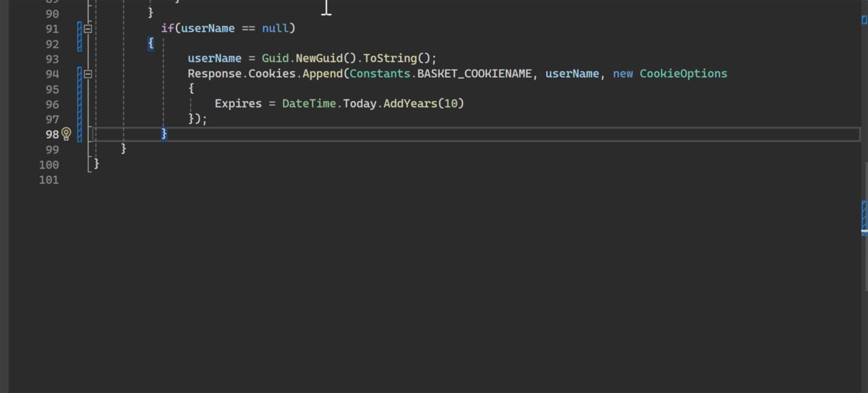Click the highlighted closing brace on line 98
Viewport: 868px width, 393px height.
pos(164,134)
